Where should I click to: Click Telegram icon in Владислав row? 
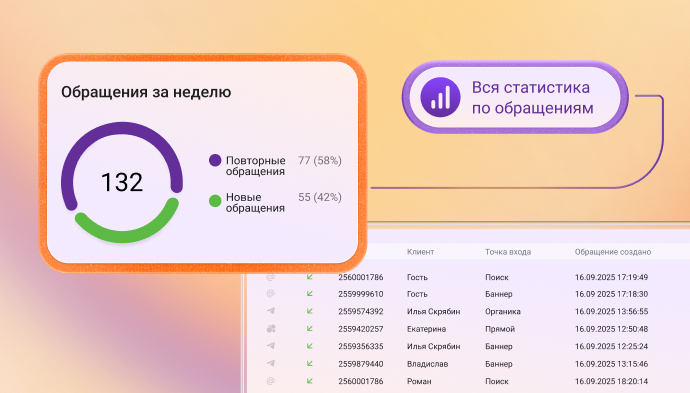coord(271,364)
